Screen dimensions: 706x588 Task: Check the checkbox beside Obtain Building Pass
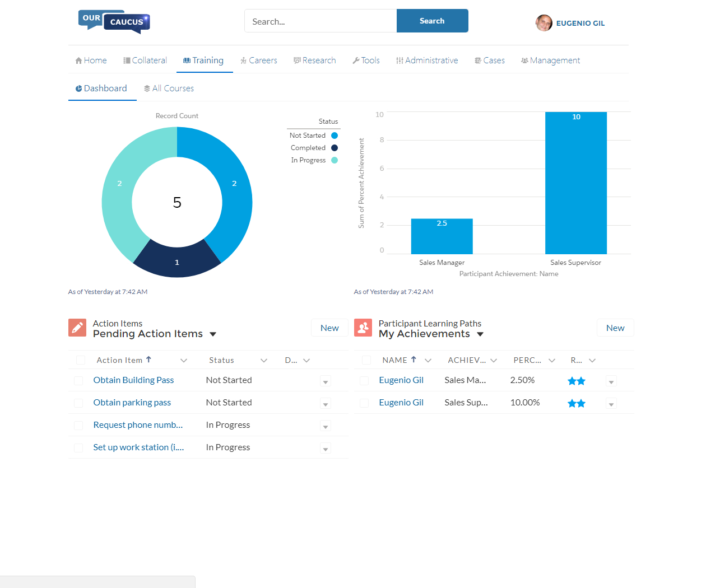(x=78, y=380)
